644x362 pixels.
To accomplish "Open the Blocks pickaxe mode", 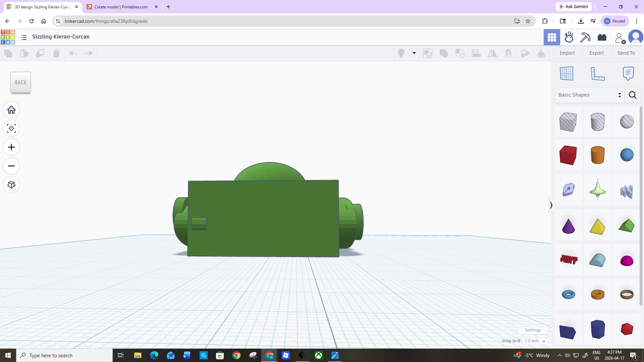I will (x=585, y=37).
